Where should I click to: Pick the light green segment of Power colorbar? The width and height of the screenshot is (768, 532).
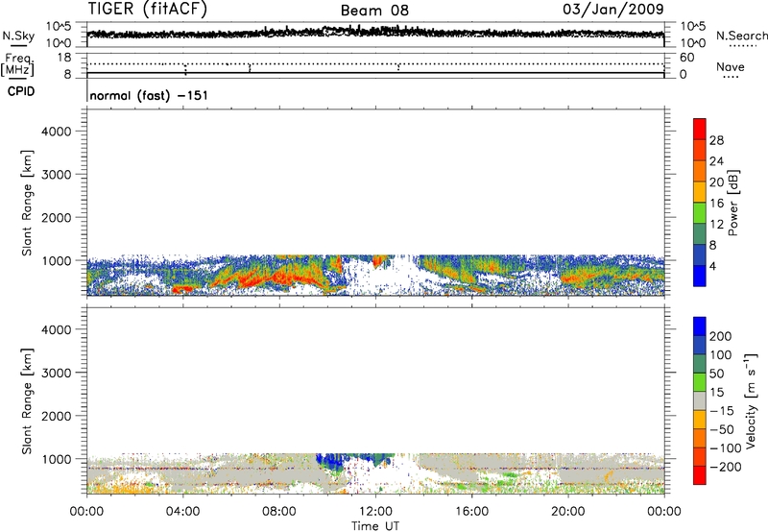click(700, 213)
